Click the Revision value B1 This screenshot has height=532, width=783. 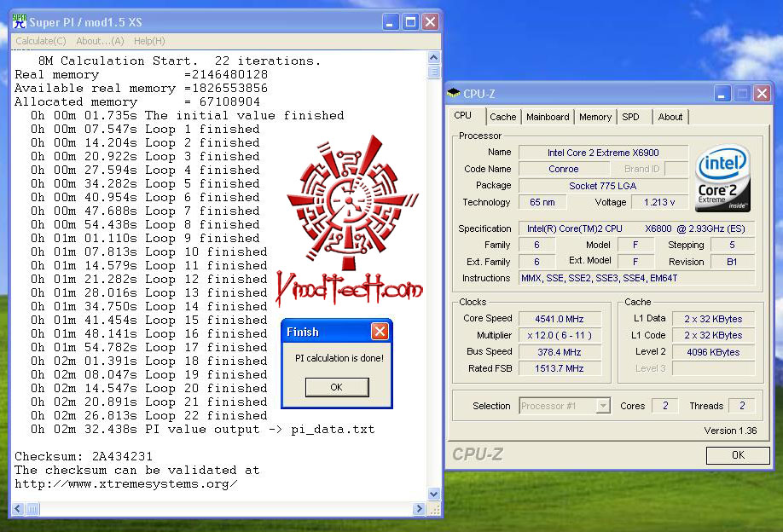point(732,262)
